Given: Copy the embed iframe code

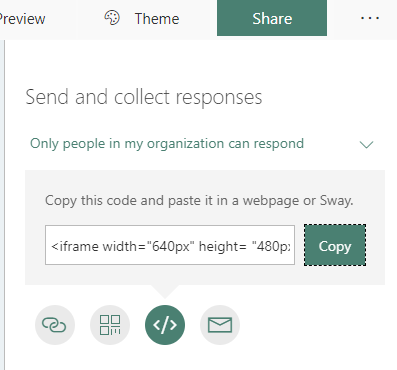Looking at the screenshot, I should [335, 245].
